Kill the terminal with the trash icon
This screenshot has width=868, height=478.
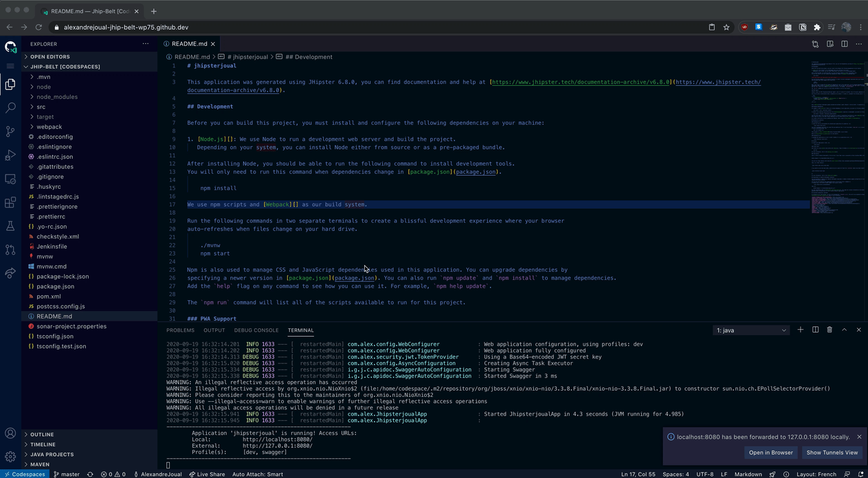[x=830, y=330]
